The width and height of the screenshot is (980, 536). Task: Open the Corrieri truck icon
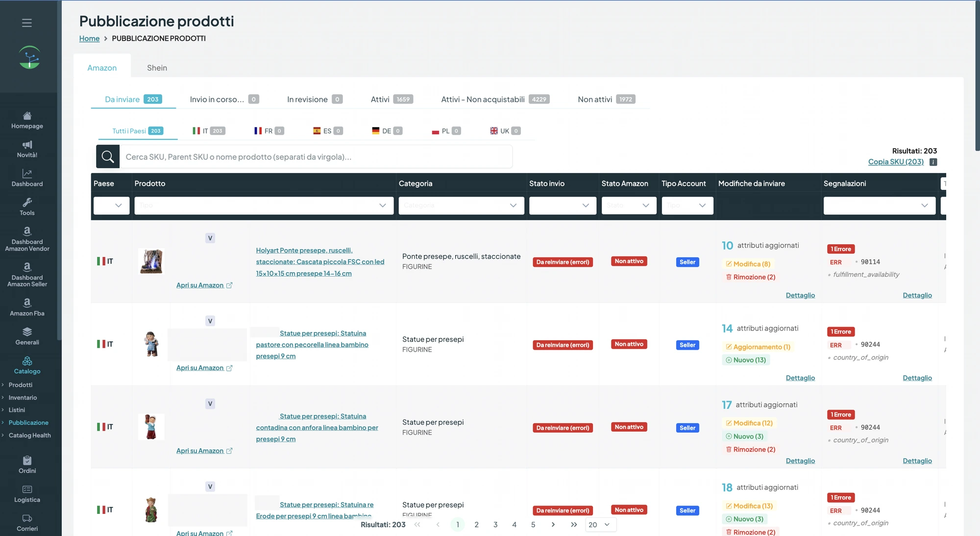pyautogui.click(x=27, y=518)
